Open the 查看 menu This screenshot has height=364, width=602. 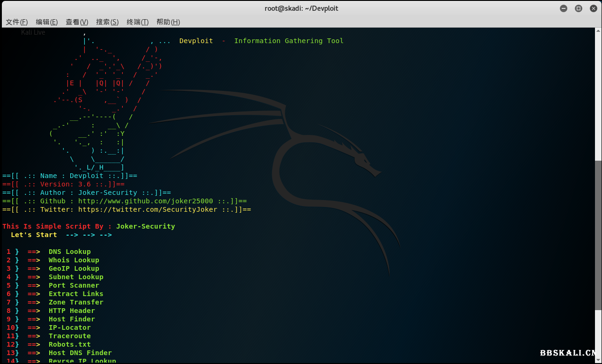tap(76, 22)
